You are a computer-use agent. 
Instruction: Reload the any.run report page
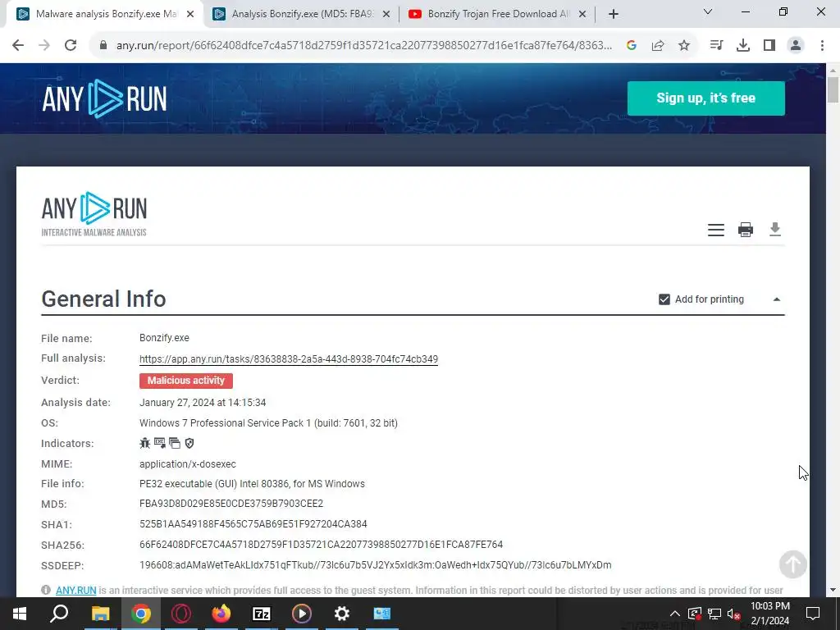(x=71, y=46)
